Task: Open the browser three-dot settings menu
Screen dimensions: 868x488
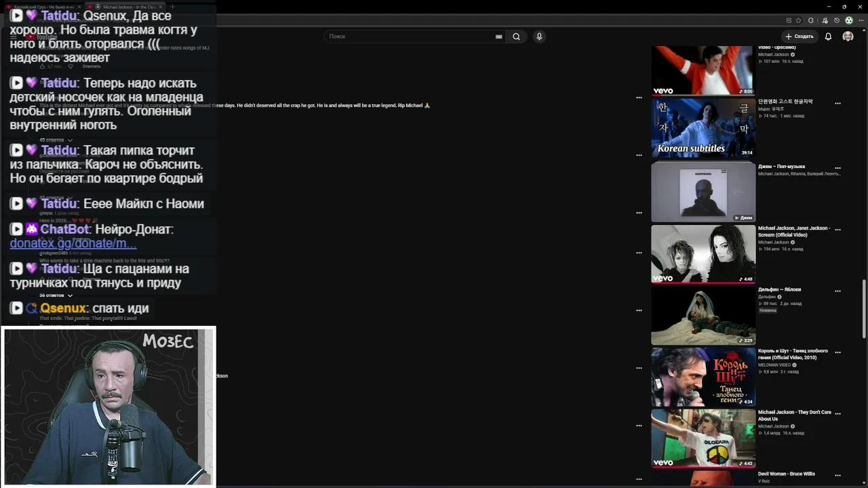Action: (x=861, y=20)
